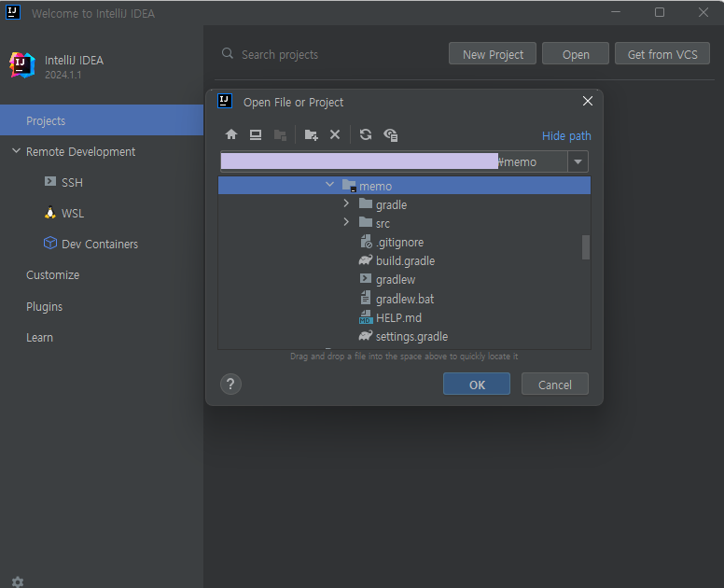Collapse the memo folder node
The image size is (724, 588).
tap(329, 184)
